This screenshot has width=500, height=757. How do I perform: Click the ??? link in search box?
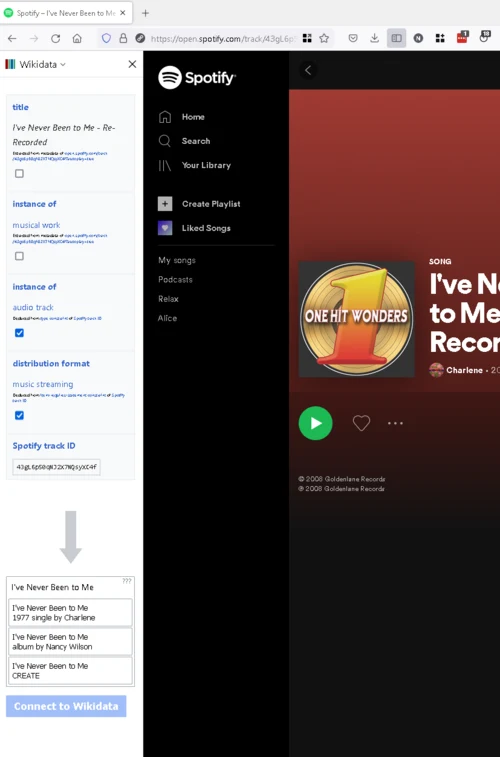(126, 581)
